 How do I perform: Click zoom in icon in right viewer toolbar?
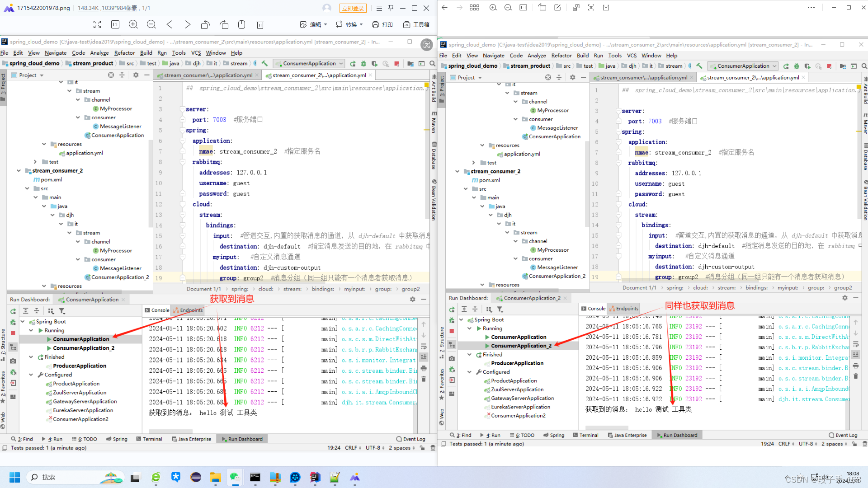493,7
